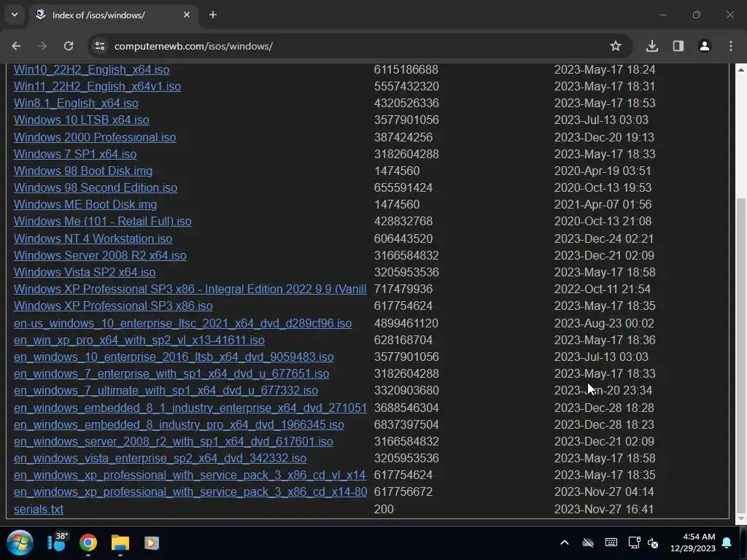The image size is (747, 560).
Task: View site information icon in address bar
Action: [100, 46]
